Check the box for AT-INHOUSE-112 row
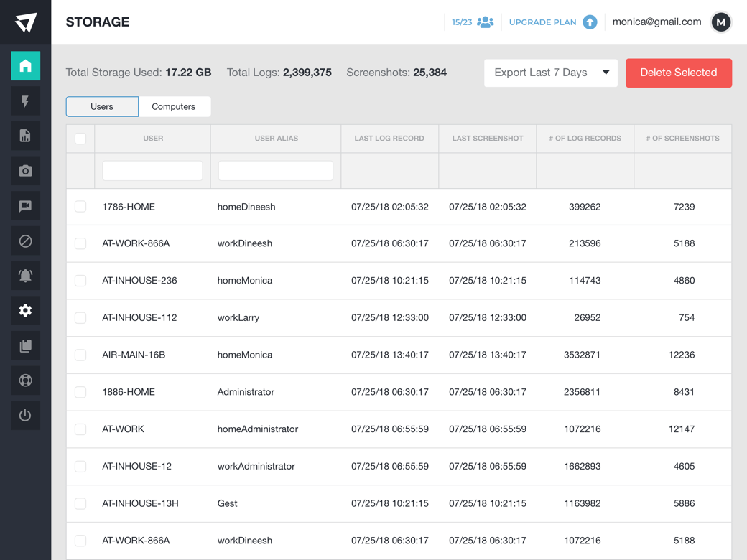Image resolution: width=747 pixels, height=560 pixels. pyautogui.click(x=80, y=317)
